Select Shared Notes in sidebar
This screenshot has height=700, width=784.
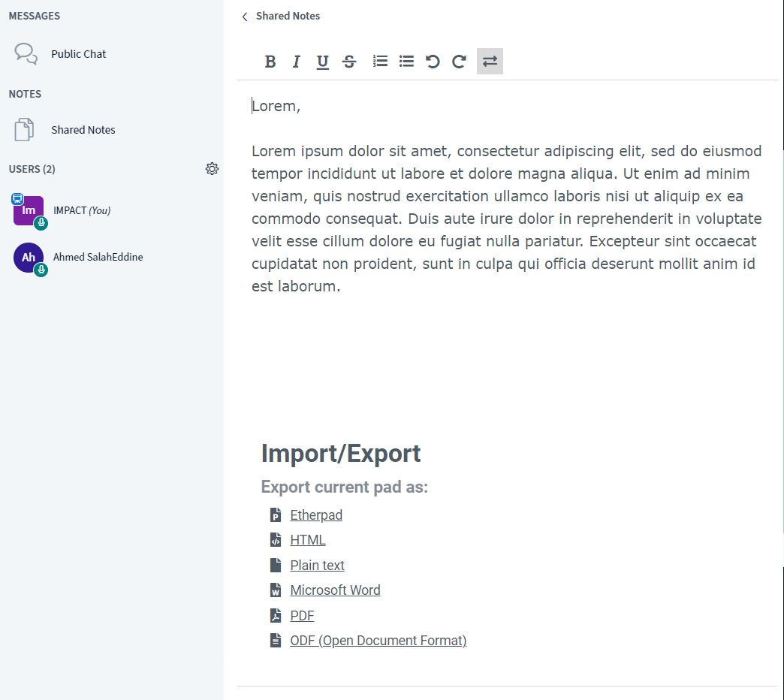[83, 130]
